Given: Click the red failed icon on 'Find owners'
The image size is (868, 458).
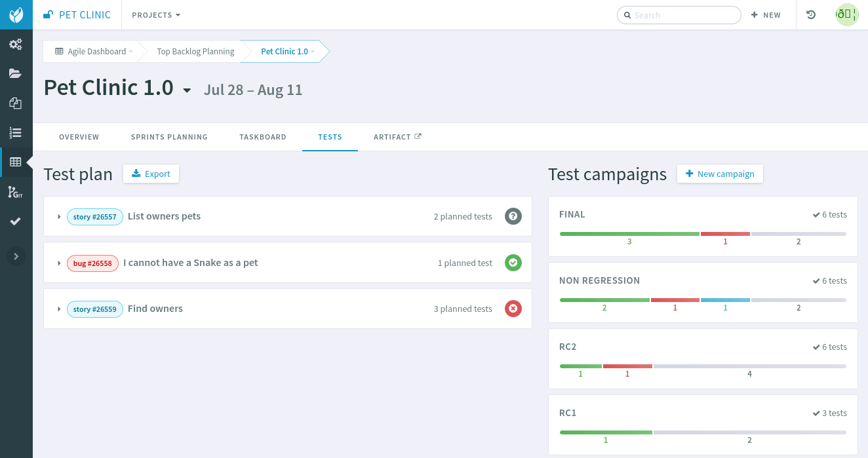Looking at the screenshot, I should (x=513, y=309).
